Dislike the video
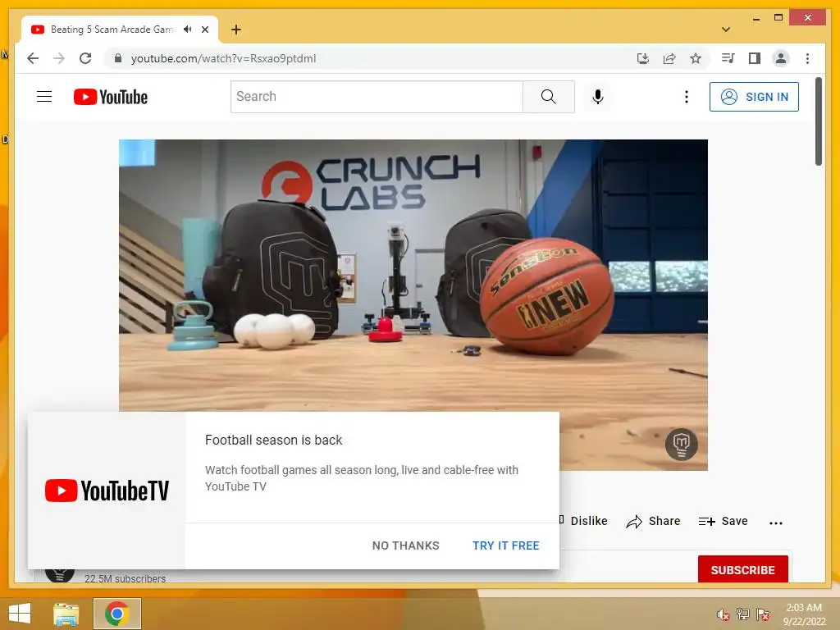This screenshot has height=630, width=840. 583,521
